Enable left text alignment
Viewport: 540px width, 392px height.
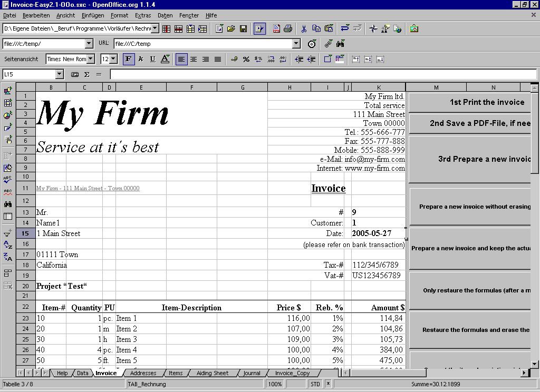pos(181,59)
